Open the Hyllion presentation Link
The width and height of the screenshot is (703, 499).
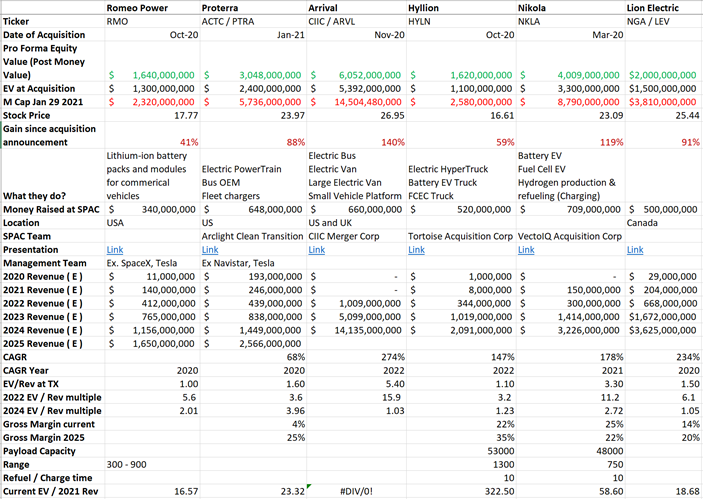pos(416,250)
